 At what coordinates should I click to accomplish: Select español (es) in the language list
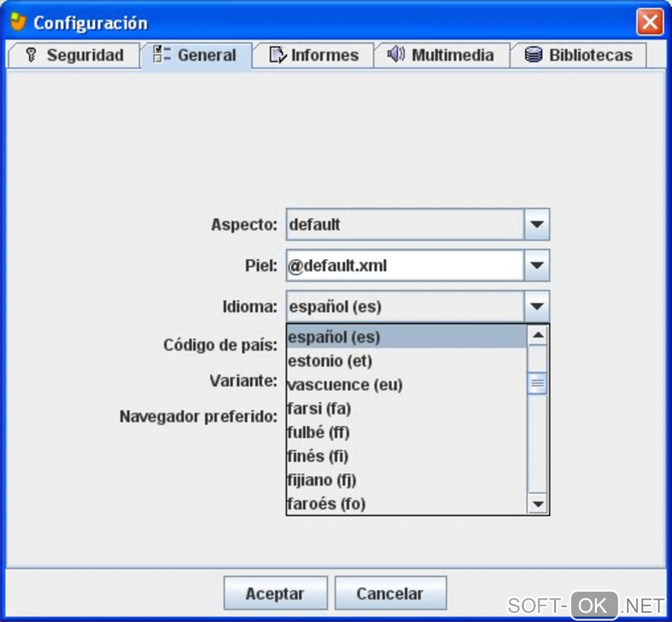coord(406,337)
